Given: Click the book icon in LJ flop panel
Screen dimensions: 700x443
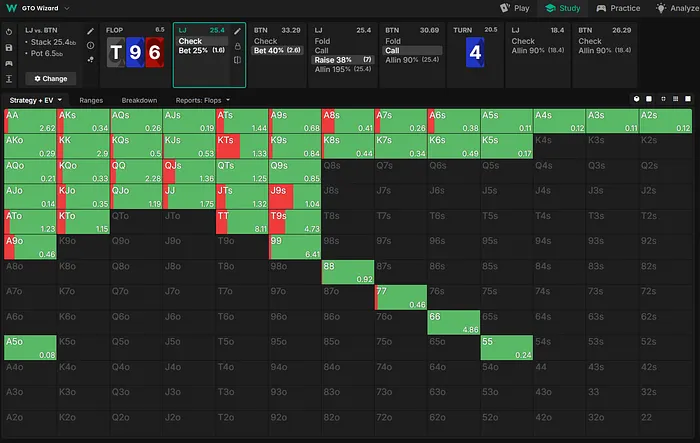Looking at the screenshot, I should click(238, 61).
